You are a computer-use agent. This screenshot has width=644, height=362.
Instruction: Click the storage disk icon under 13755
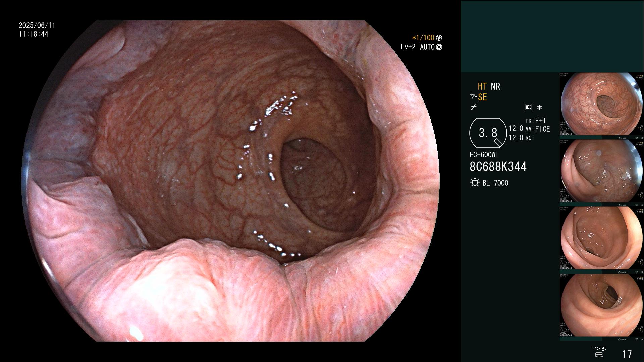point(599,355)
